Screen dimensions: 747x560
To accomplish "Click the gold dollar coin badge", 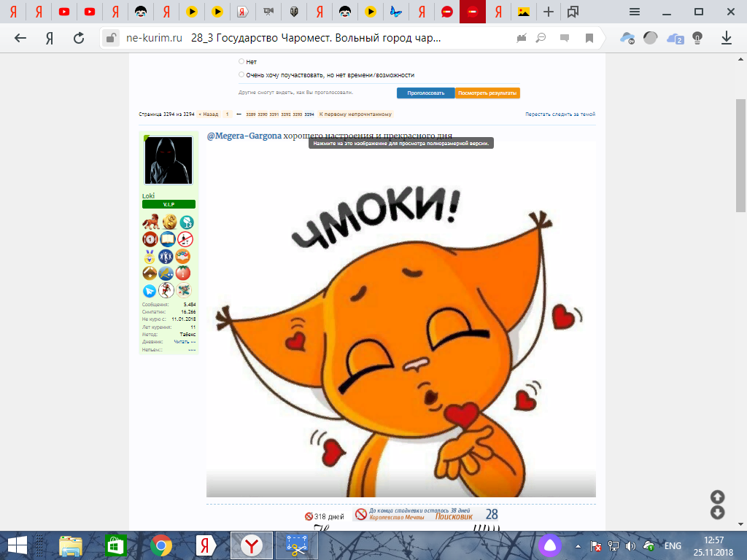I will [x=169, y=222].
